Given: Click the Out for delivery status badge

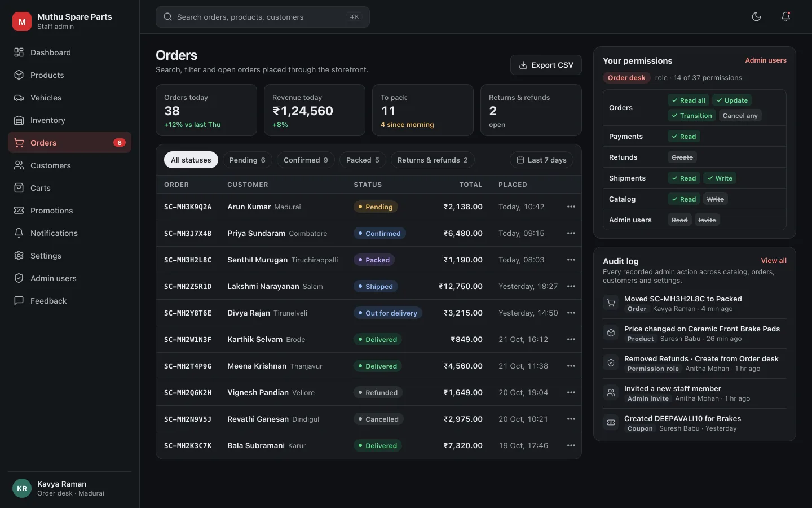Looking at the screenshot, I should pos(388,313).
